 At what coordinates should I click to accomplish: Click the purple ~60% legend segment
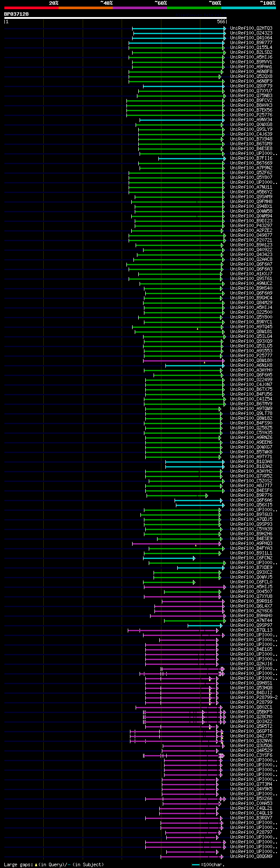coord(140,7)
